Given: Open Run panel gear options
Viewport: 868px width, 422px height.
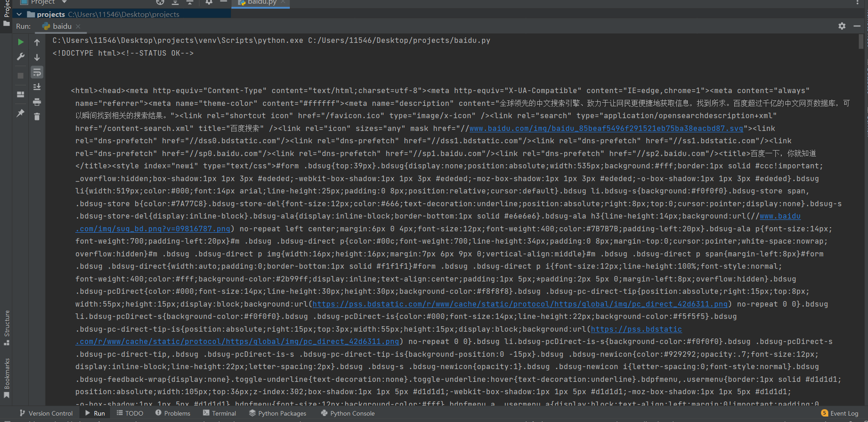Looking at the screenshot, I should pos(842,26).
